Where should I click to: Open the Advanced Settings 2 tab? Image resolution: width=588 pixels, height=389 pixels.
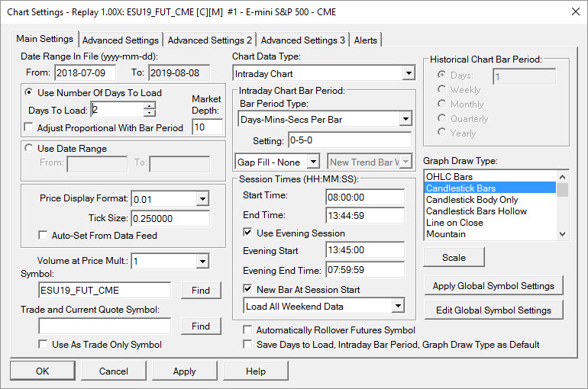click(x=210, y=40)
